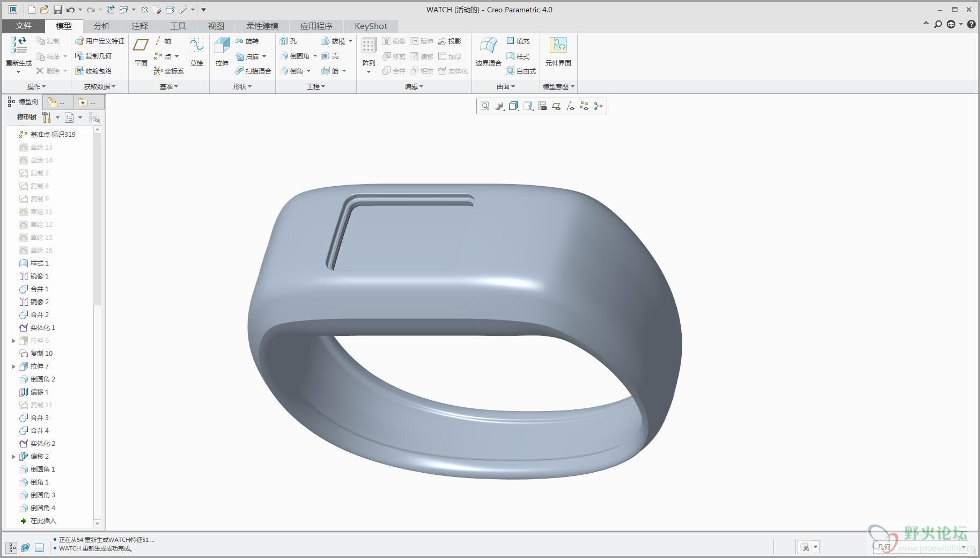
Task: Expand the 偏移 2 tree node
Action: point(13,457)
